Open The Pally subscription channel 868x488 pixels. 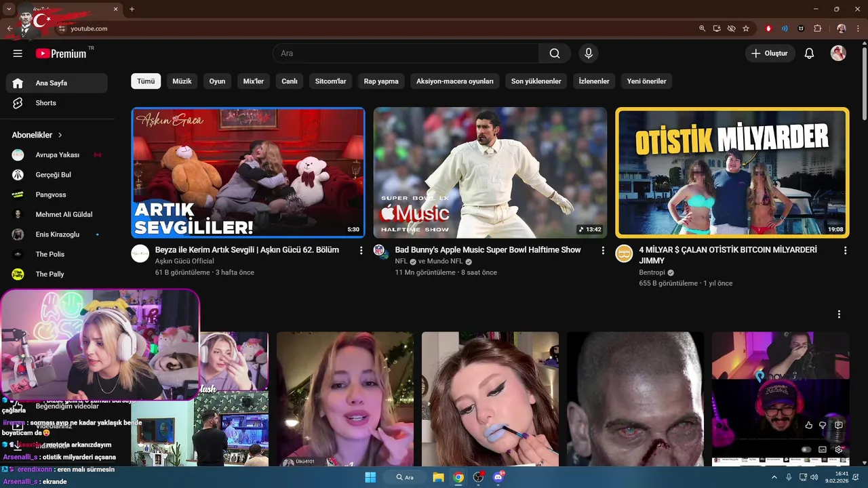point(57,274)
